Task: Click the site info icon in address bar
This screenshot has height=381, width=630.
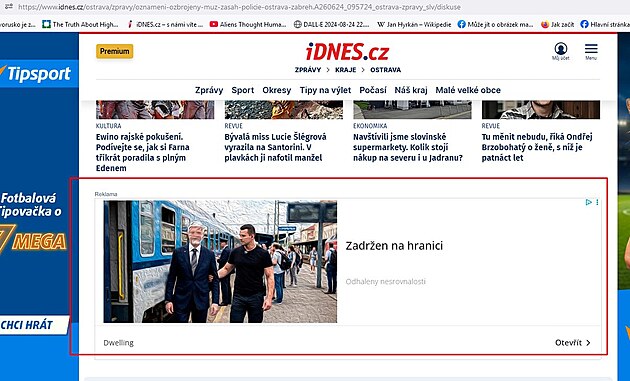Action: [8, 6]
